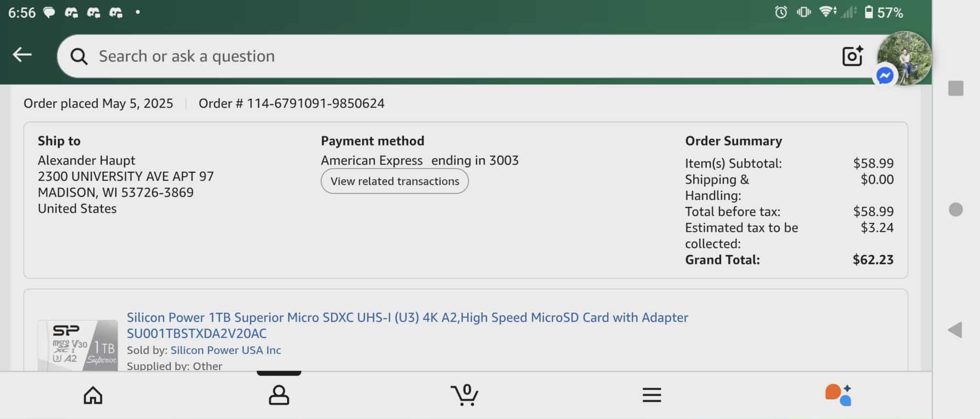Screen dimensions: 980x419
Task: Launch the Rufus AI assistant icon
Action: (838, 395)
